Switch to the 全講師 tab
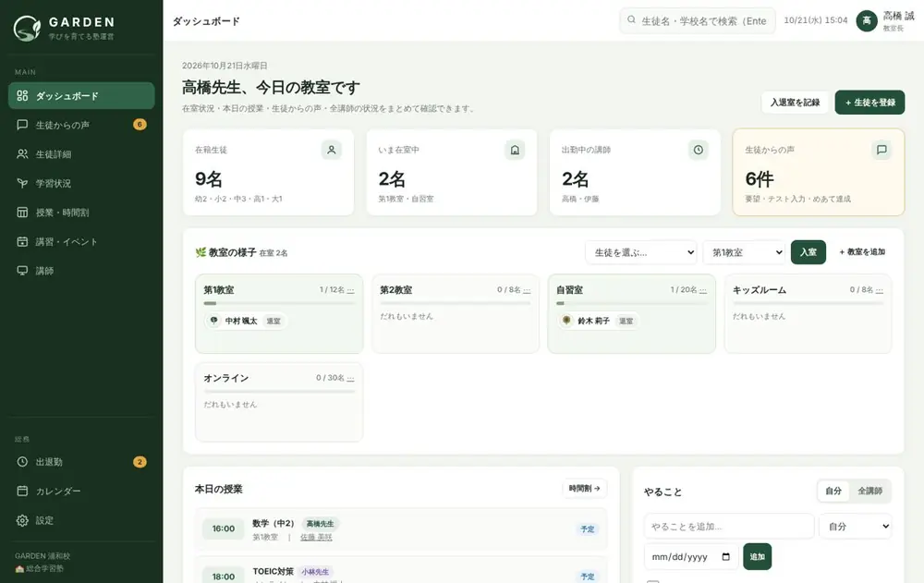 869,491
